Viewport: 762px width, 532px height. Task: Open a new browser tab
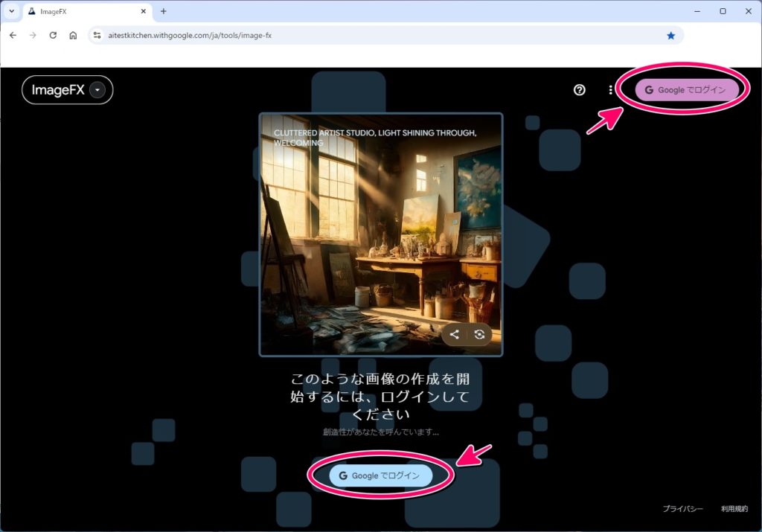[x=164, y=11]
